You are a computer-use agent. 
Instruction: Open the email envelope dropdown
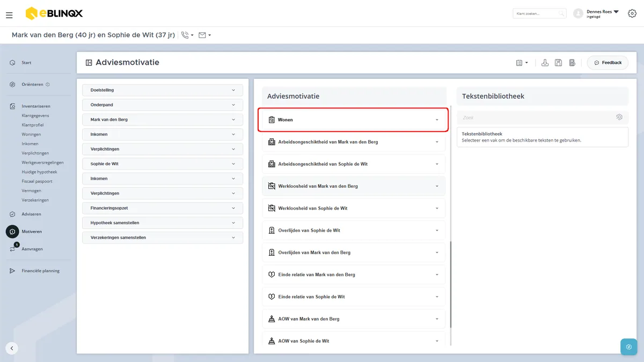[204, 35]
